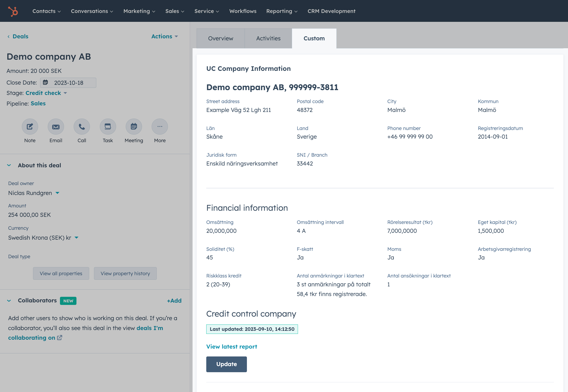Screen dimensions: 568x392
Task: Open the View latest report link
Action: 231,347
